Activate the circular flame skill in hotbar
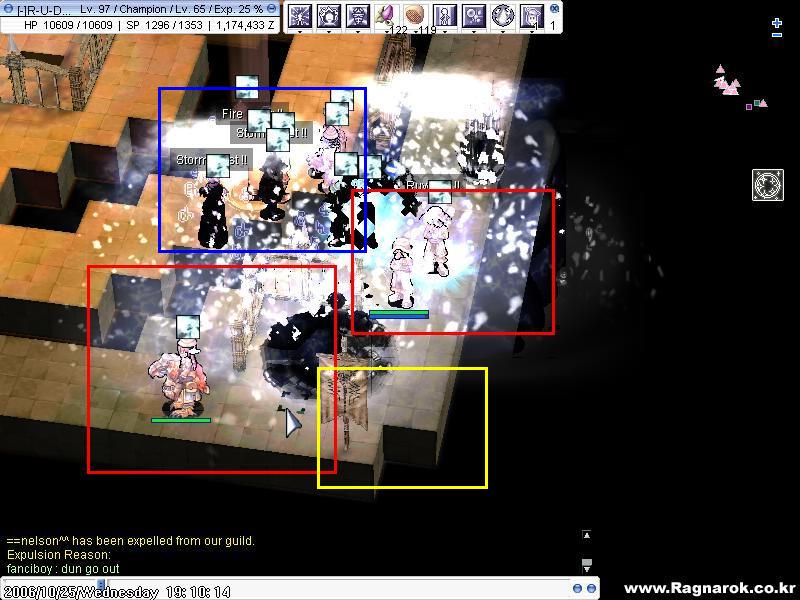The width and height of the screenshot is (800, 600). click(503, 15)
